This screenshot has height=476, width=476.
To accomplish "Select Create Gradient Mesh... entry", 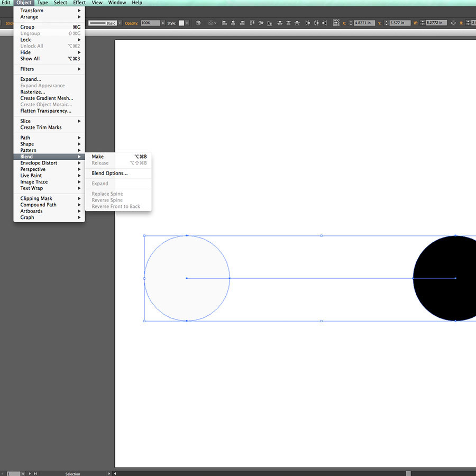I will point(49,98).
